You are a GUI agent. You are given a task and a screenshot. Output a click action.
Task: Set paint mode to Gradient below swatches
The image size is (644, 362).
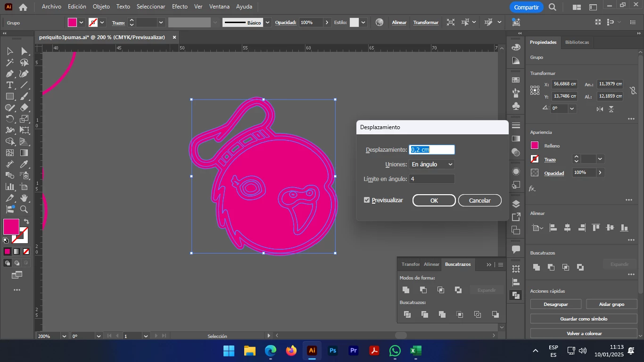17,252
